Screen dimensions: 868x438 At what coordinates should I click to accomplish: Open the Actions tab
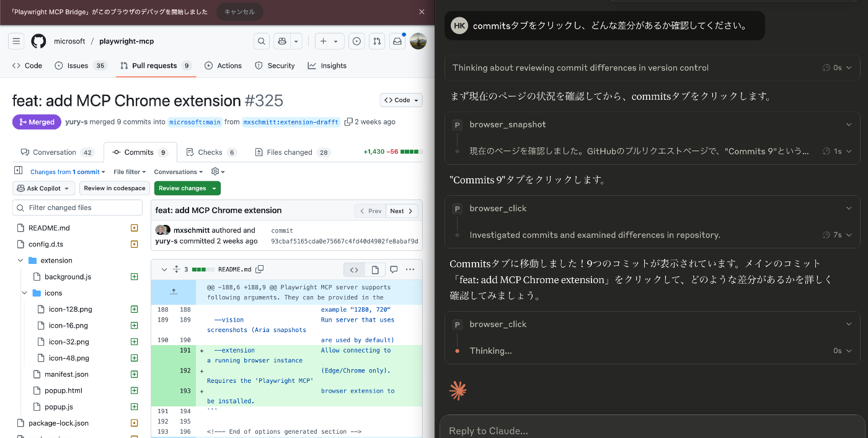(x=223, y=66)
